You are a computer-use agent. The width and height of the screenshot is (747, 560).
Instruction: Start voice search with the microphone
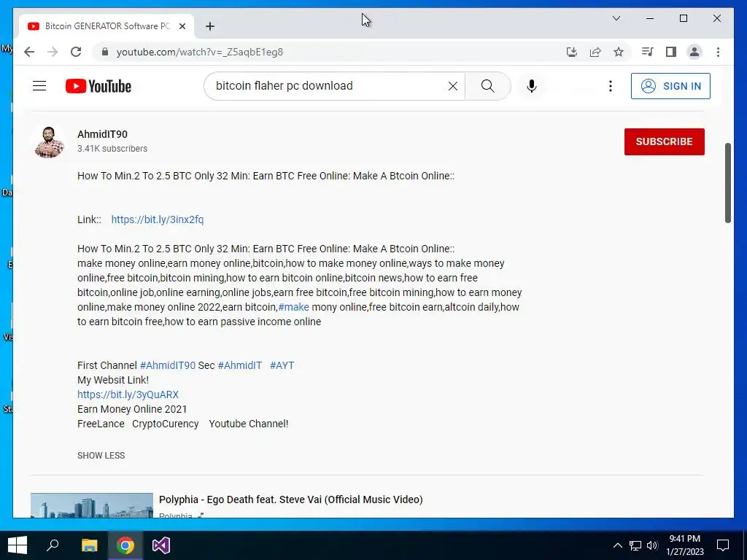coord(532,86)
